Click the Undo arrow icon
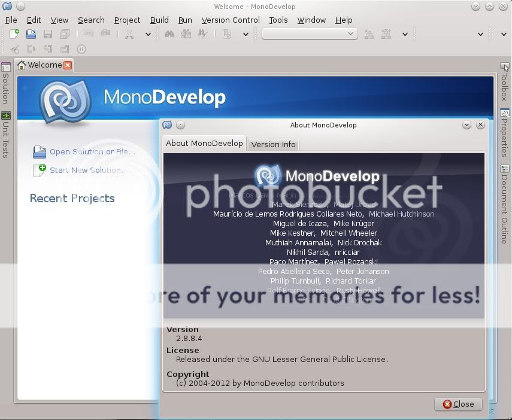Viewport: 512px width, 420px height. [x=89, y=34]
